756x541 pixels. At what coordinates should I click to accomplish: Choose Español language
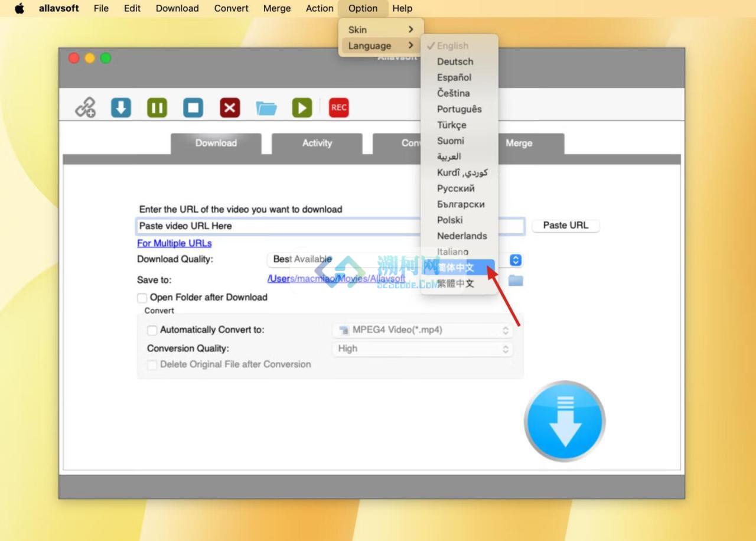coord(460,77)
